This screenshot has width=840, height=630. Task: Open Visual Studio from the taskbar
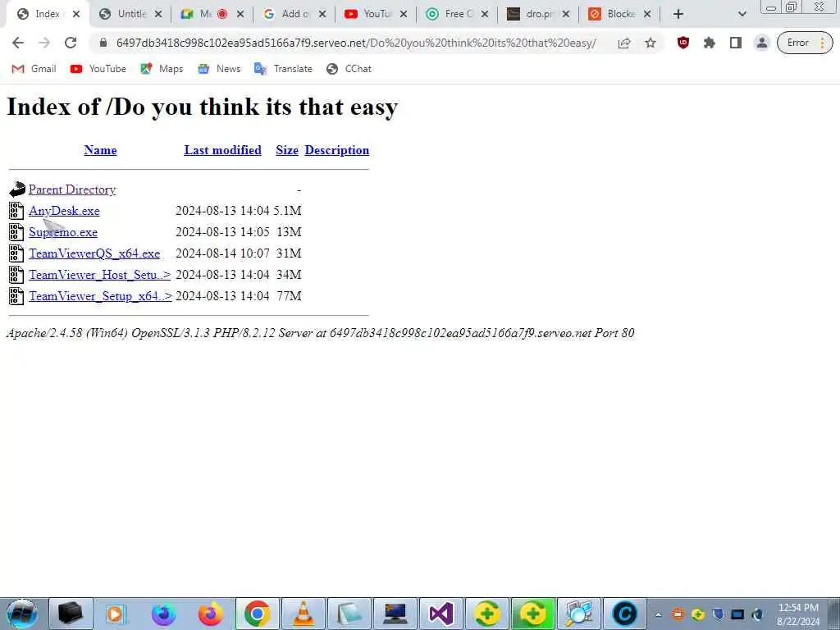click(x=441, y=614)
